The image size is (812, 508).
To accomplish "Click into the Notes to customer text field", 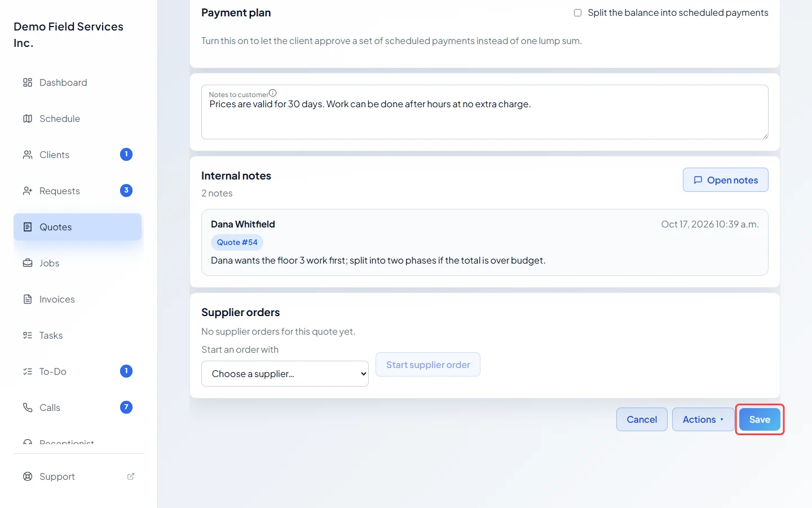I will [x=485, y=112].
